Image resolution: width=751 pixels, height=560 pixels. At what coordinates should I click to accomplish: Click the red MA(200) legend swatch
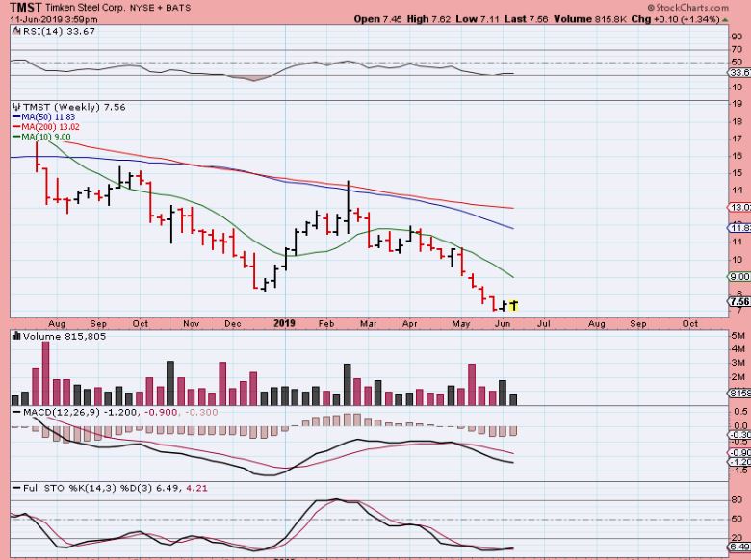tap(16, 127)
